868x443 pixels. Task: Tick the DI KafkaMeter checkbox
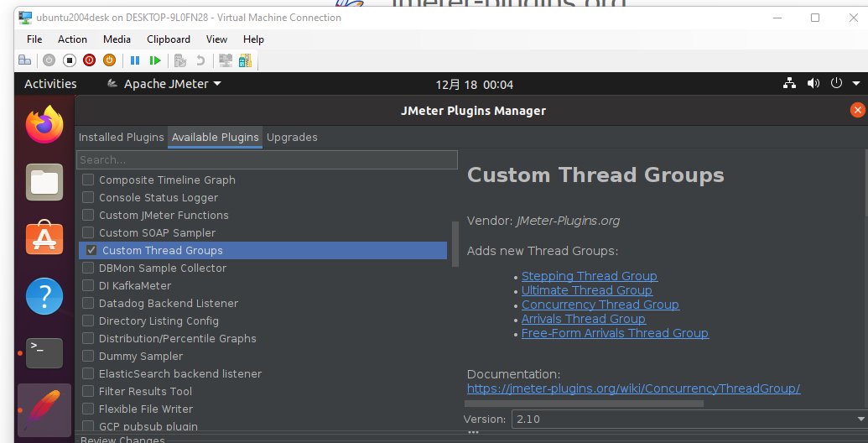[x=88, y=286]
